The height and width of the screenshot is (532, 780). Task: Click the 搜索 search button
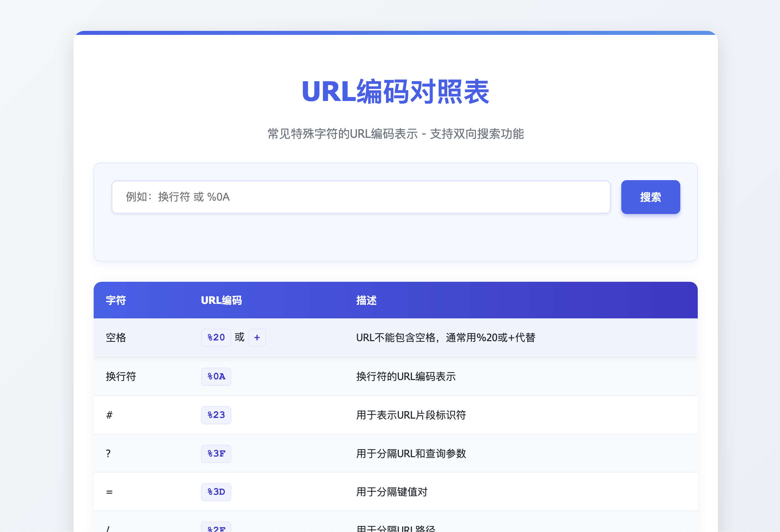pos(650,197)
